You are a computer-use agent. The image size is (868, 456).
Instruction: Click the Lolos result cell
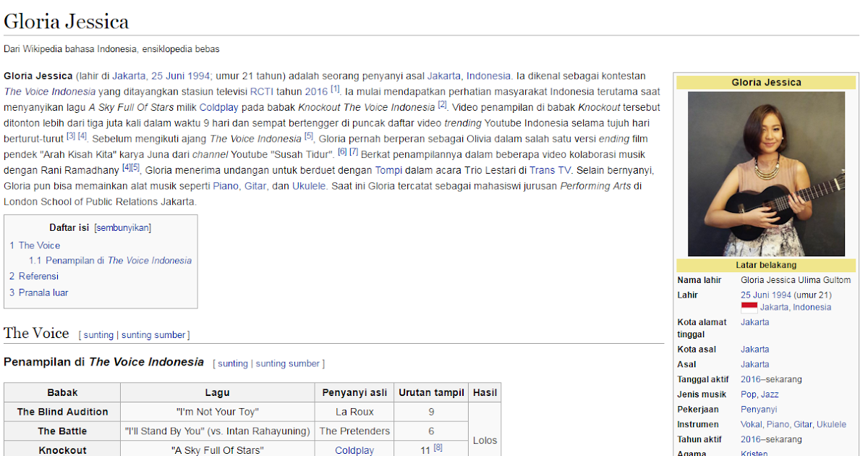click(485, 440)
